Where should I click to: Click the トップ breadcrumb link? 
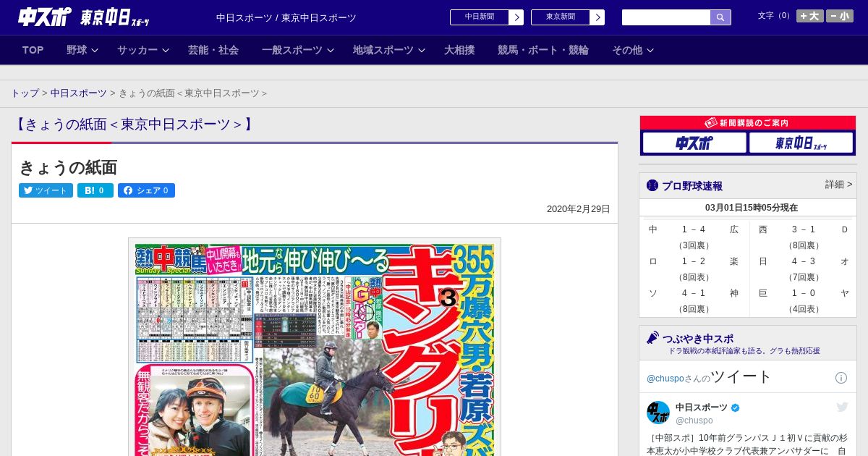pos(25,93)
